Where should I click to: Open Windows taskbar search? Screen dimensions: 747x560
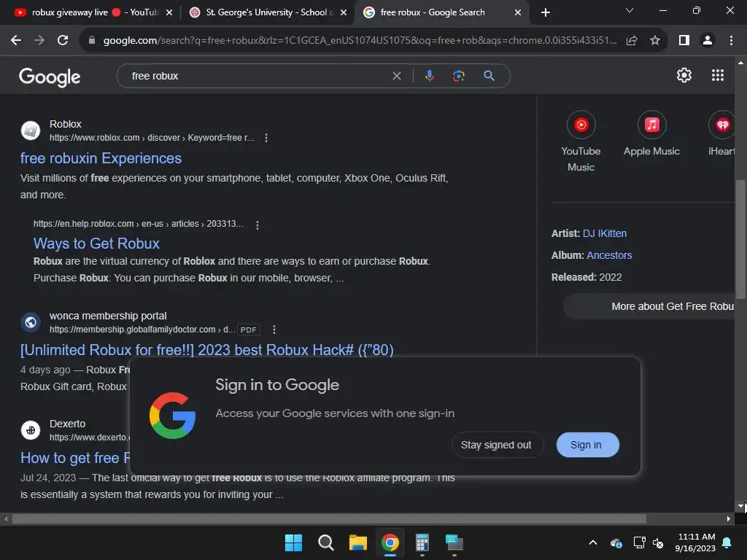coord(326,542)
